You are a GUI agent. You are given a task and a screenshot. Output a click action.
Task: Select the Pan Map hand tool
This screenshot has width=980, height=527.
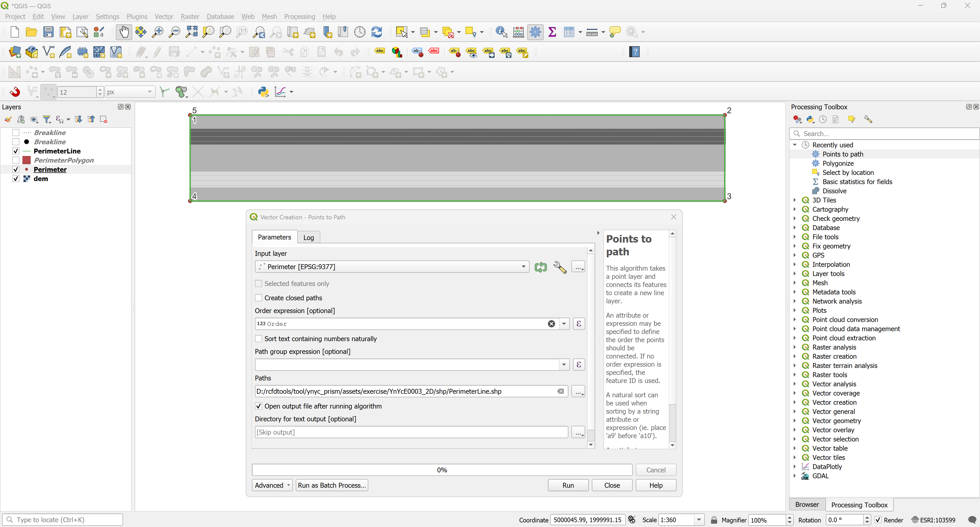point(124,32)
